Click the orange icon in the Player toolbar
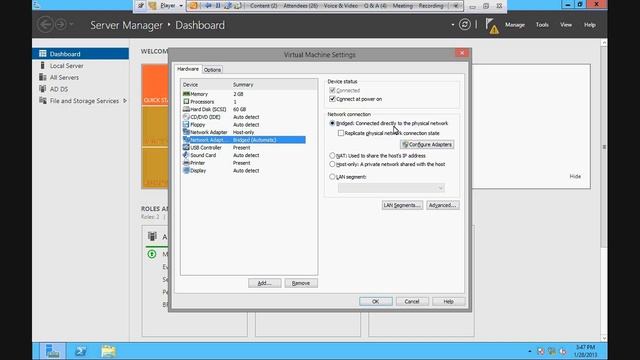640x360 pixels. 194,6
